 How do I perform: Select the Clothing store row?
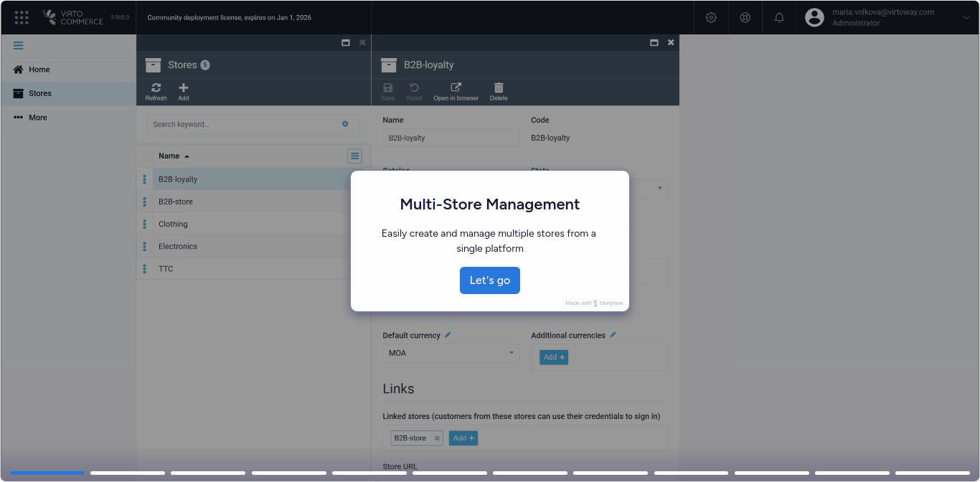[253, 224]
